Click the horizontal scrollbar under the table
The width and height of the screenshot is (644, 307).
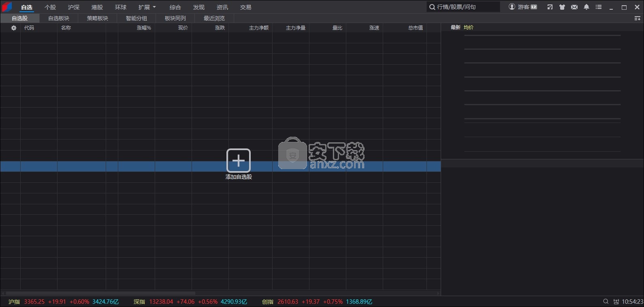pyautogui.click(x=100, y=293)
